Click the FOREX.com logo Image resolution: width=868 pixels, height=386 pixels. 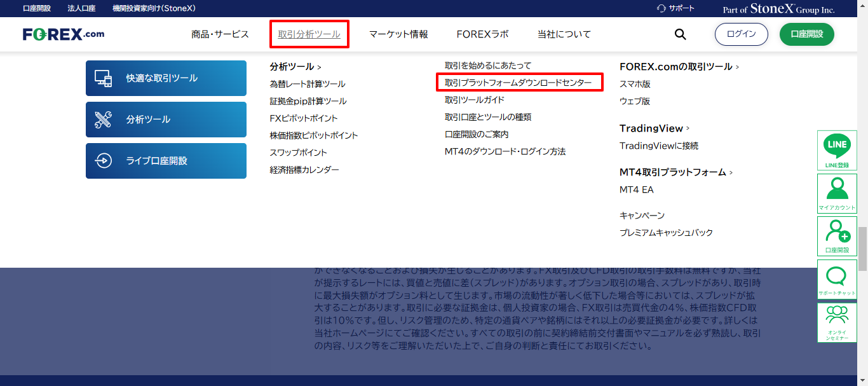[x=64, y=34]
